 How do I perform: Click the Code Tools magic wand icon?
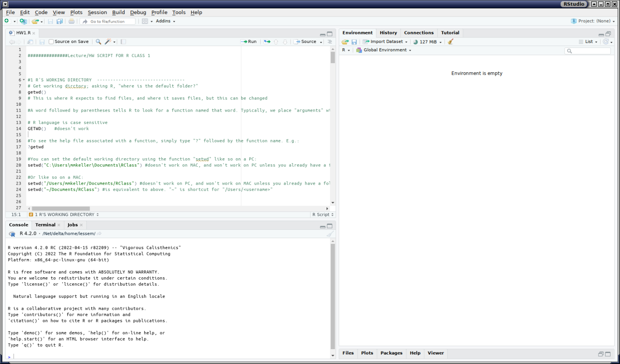tap(108, 42)
